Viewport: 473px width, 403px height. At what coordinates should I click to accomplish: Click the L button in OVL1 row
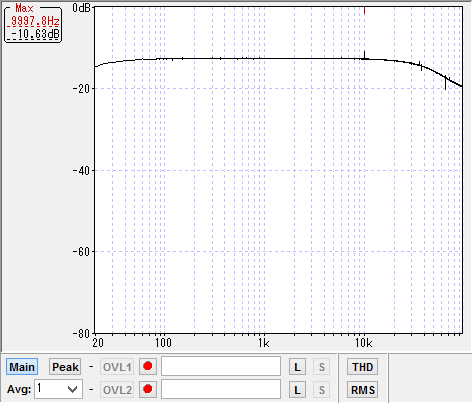click(x=297, y=367)
